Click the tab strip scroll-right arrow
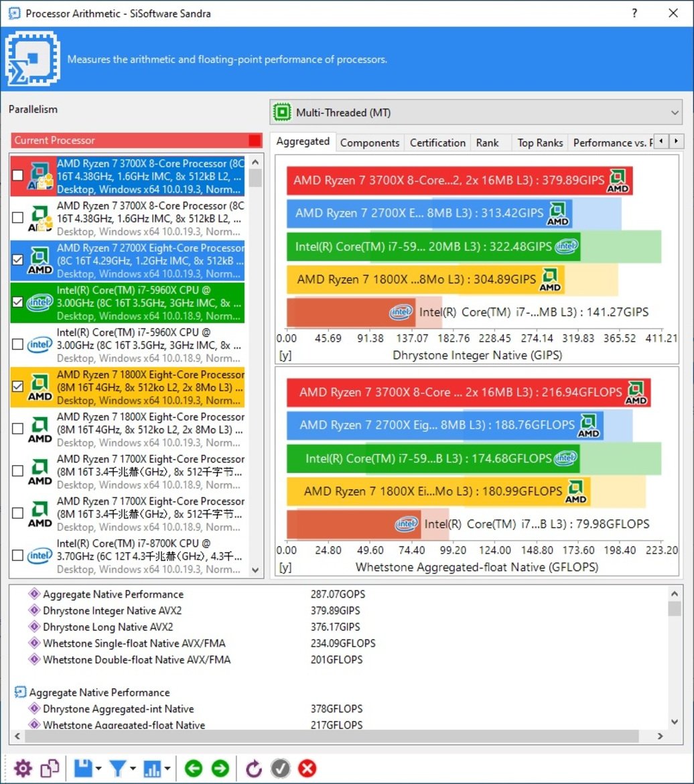The width and height of the screenshot is (694, 784). click(677, 141)
